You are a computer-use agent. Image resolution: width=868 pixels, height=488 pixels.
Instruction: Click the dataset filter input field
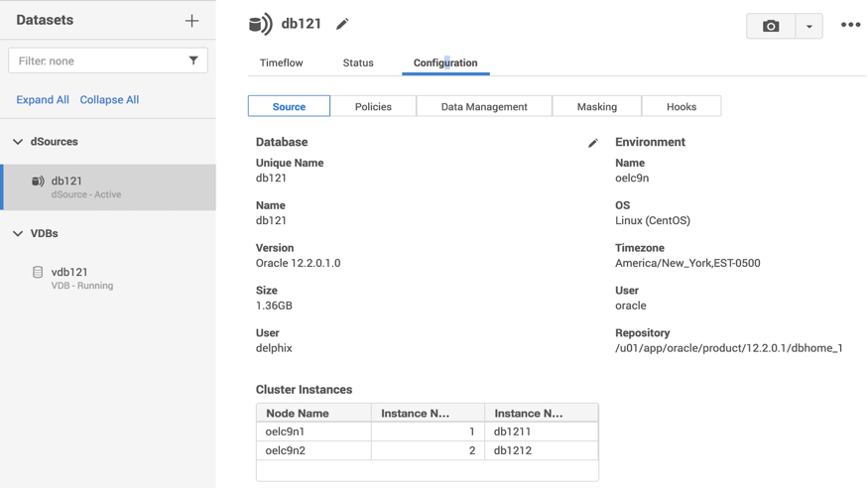97,61
